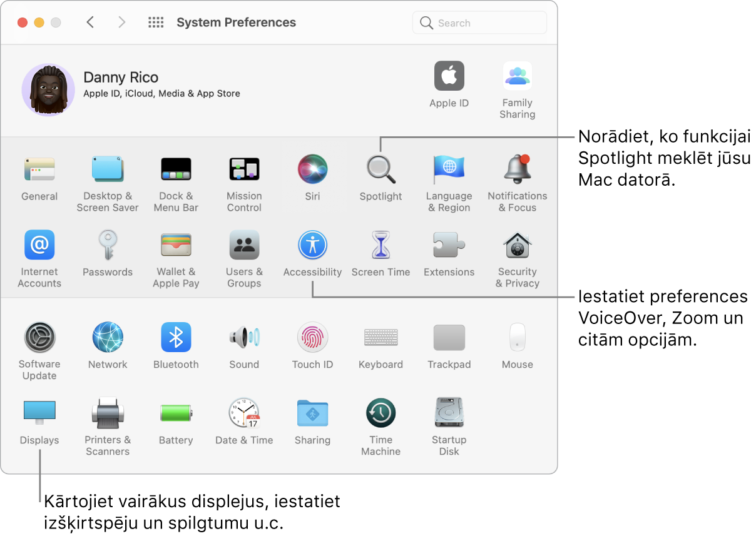Open Security & Privacy settings
Image resolution: width=756 pixels, height=541 pixels.
(x=517, y=245)
